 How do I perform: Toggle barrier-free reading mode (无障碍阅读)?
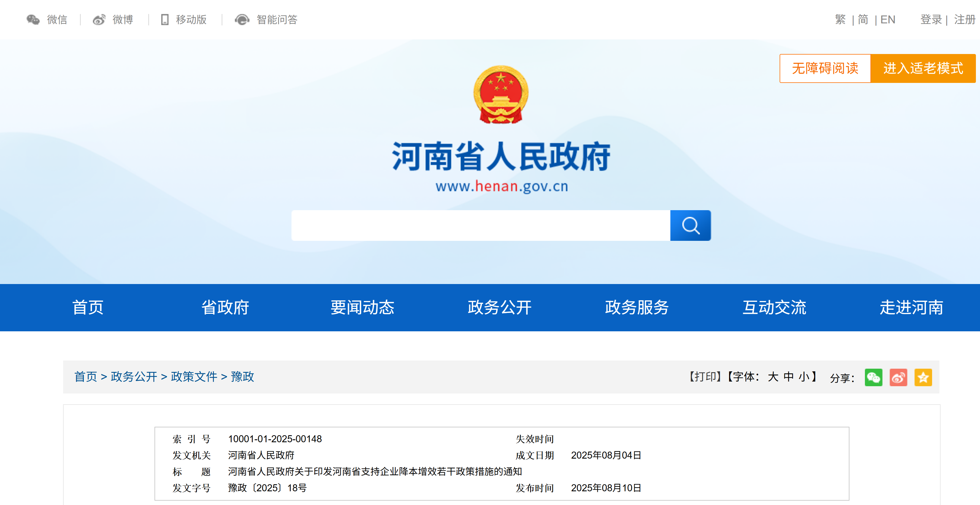click(825, 68)
